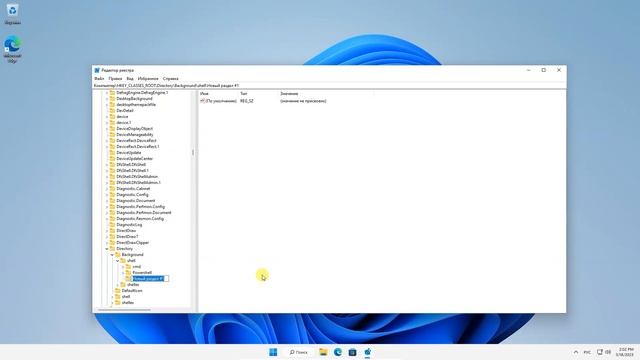
Task: Click REG_SZ type cell of default value
Action: click(247, 101)
